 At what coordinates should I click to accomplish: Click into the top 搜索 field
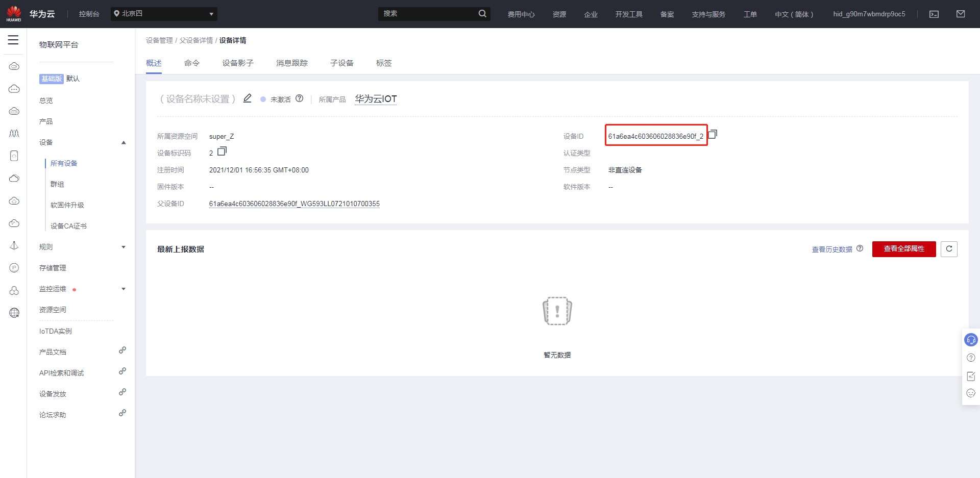(x=428, y=14)
